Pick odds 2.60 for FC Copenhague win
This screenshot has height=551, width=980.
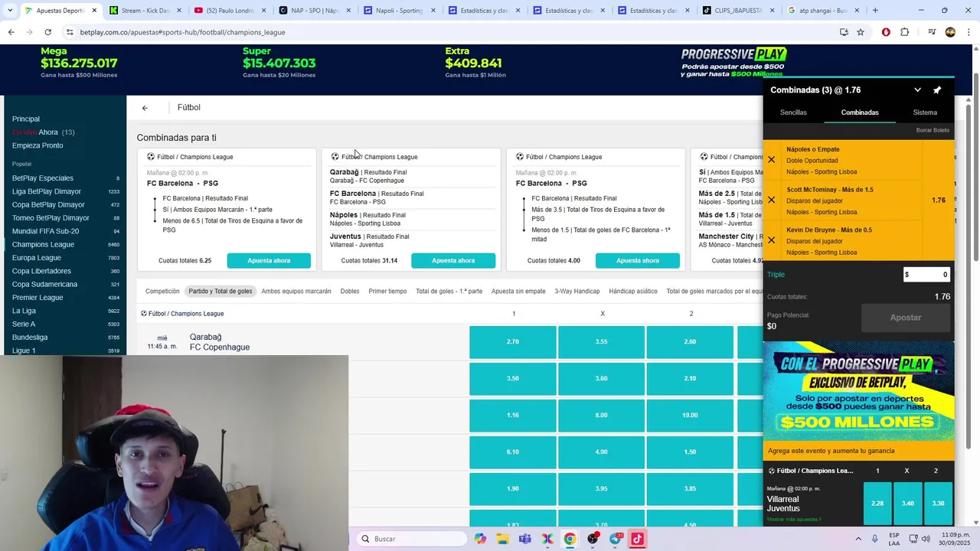[x=690, y=342]
